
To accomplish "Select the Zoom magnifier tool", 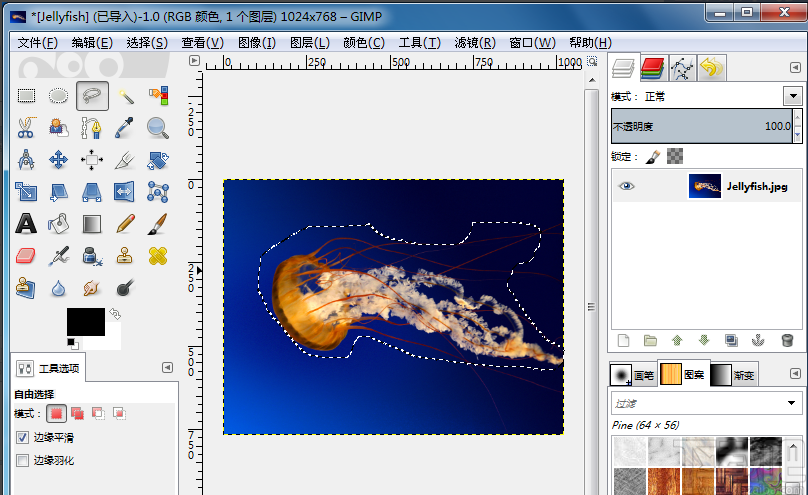I will pyautogui.click(x=158, y=128).
